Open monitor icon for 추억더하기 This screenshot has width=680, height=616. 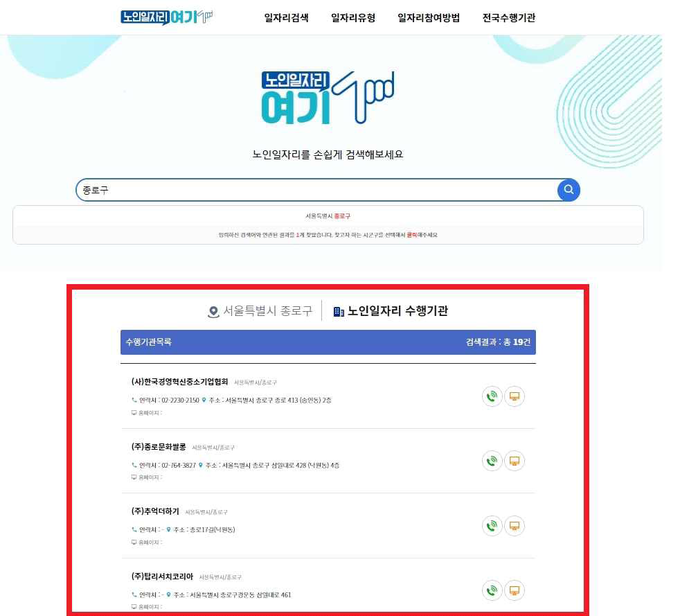tap(514, 526)
